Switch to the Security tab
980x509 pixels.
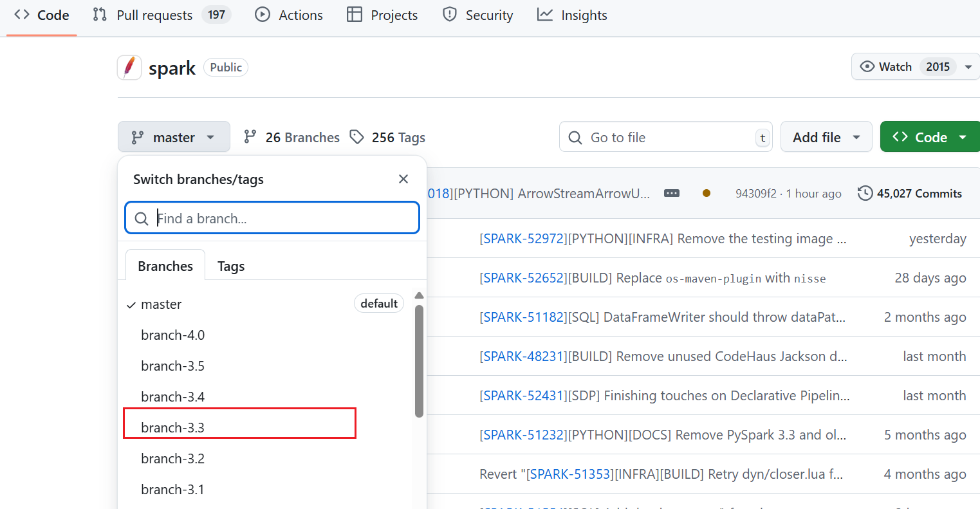478,15
